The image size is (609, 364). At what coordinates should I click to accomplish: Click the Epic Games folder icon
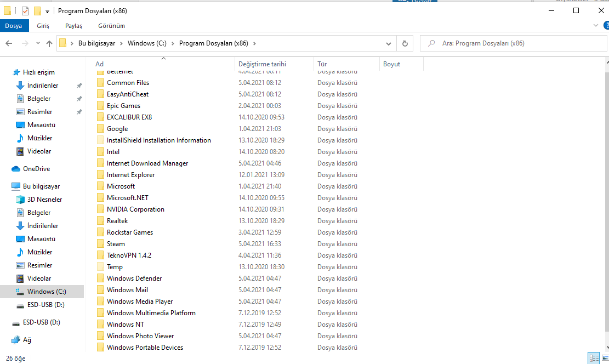pos(100,106)
